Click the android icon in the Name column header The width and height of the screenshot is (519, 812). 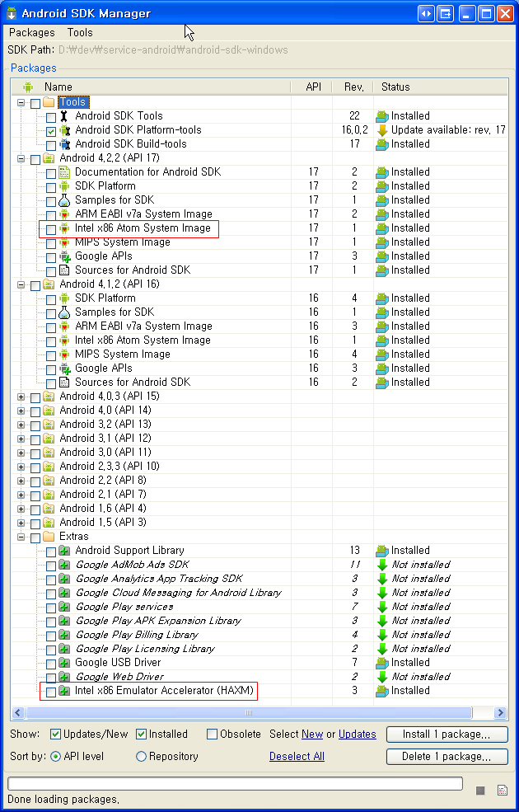(28, 87)
